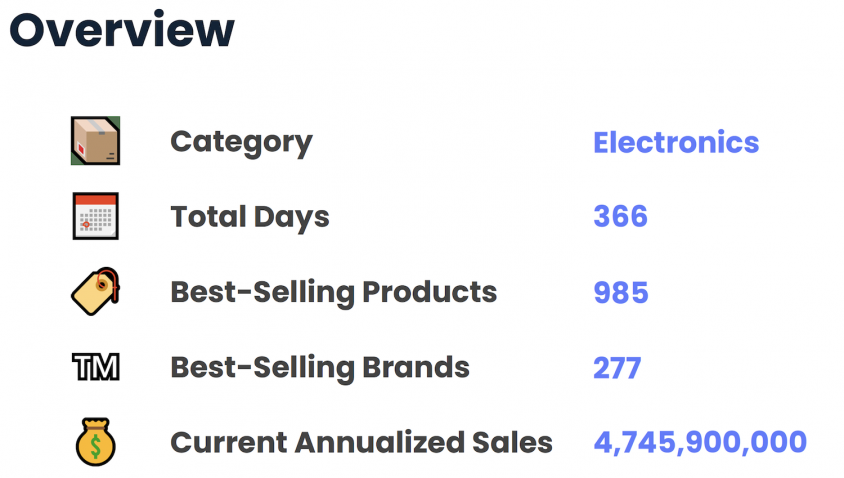This screenshot has height=478, width=844.
Task: Select the word Brands in fourth row
Action: [x=416, y=367]
